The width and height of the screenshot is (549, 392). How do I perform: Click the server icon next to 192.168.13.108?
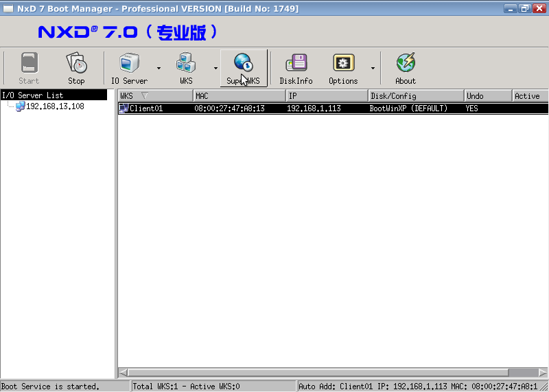[x=21, y=106]
